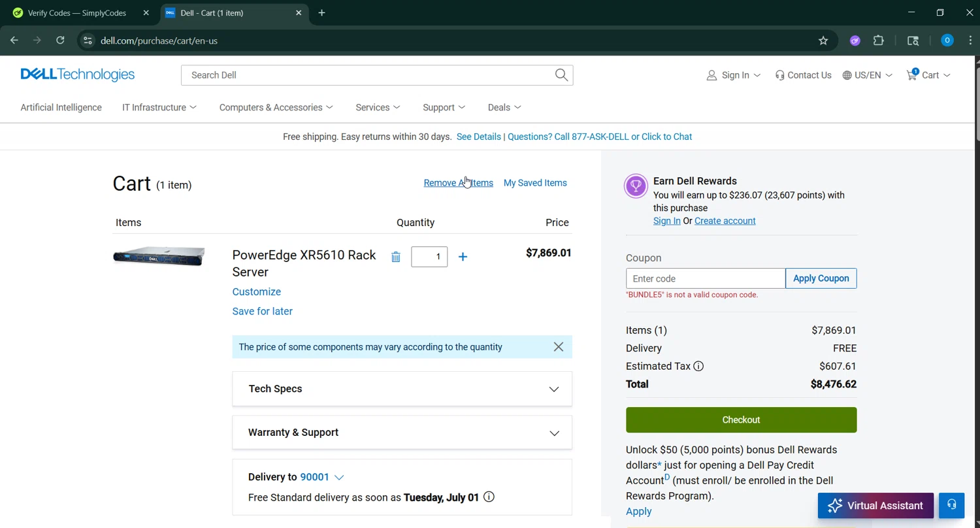Open Artificial Intelligence menu item
Screen dimensions: 980x528
[61, 108]
